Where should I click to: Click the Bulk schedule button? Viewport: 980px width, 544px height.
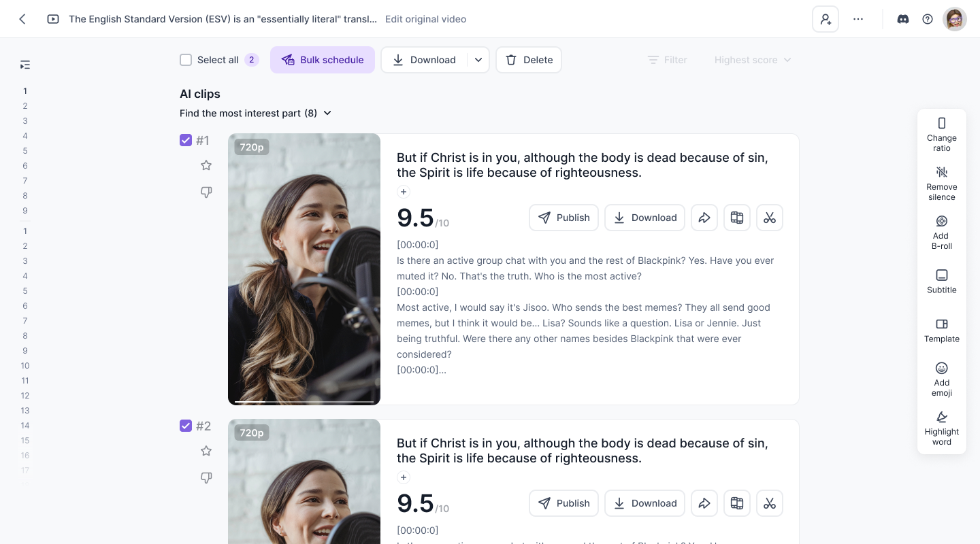pos(323,60)
